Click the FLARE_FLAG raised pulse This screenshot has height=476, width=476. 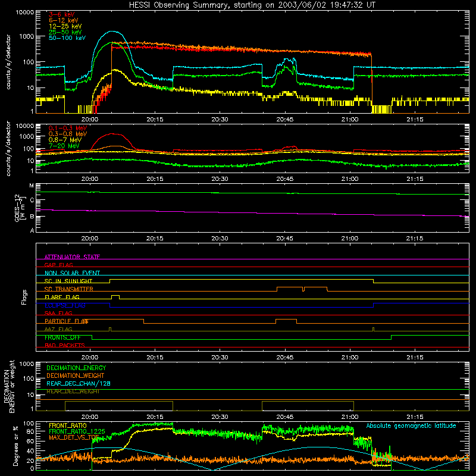115,296
